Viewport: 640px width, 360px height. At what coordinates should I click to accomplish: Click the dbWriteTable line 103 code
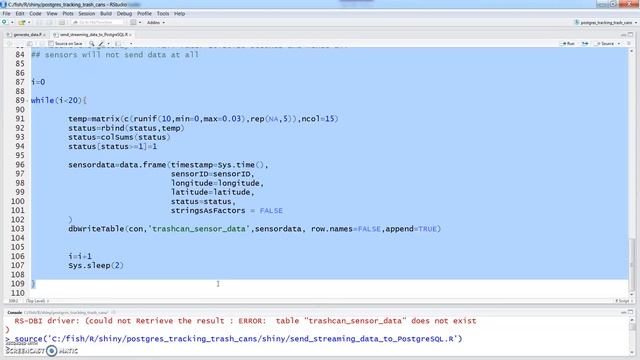coord(255,229)
